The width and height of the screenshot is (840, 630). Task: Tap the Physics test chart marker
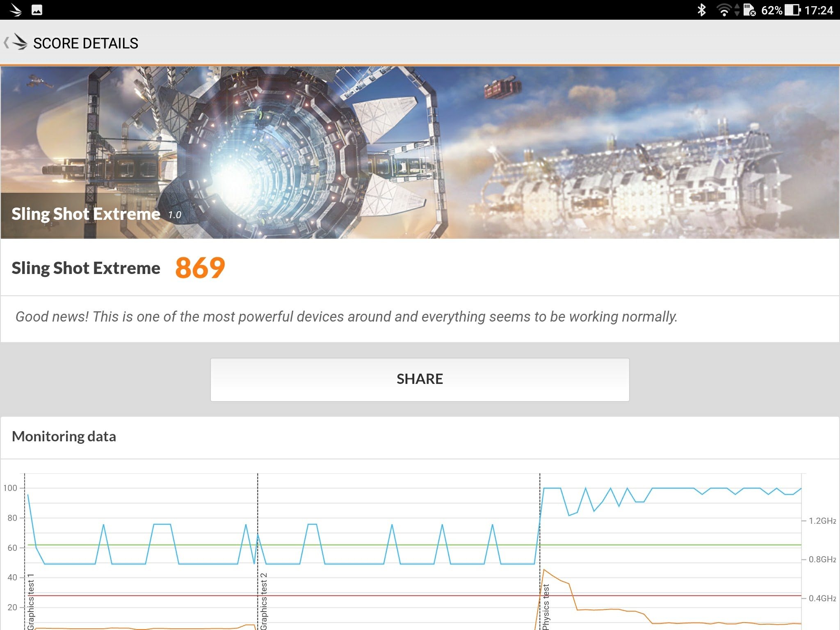[546, 607]
